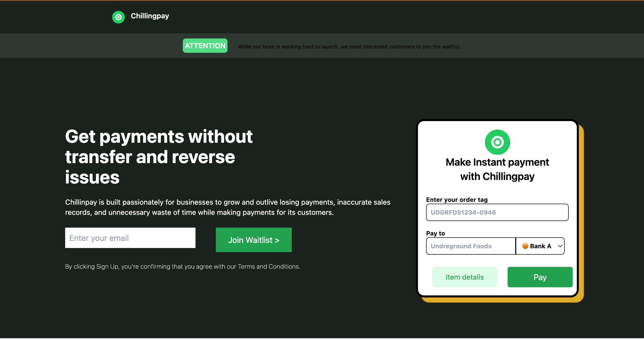Click the Bank A dropdown chevron arrow
The height and width of the screenshot is (339, 644).
tap(560, 246)
